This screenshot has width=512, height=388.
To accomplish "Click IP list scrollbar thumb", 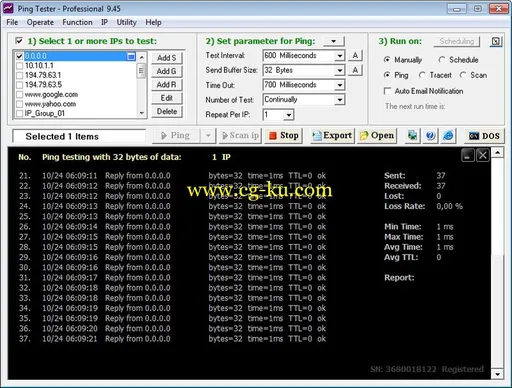I will point(142,70).
